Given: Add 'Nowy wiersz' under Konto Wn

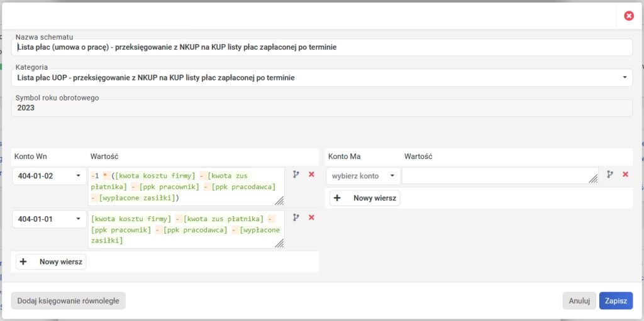Looking at the screenshot, I should coord(51,262).
